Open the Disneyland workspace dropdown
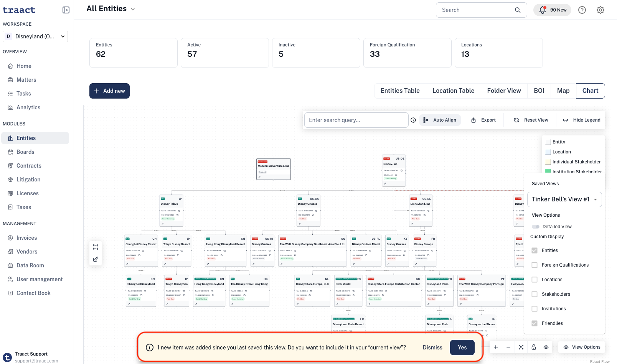 [35, 36]
